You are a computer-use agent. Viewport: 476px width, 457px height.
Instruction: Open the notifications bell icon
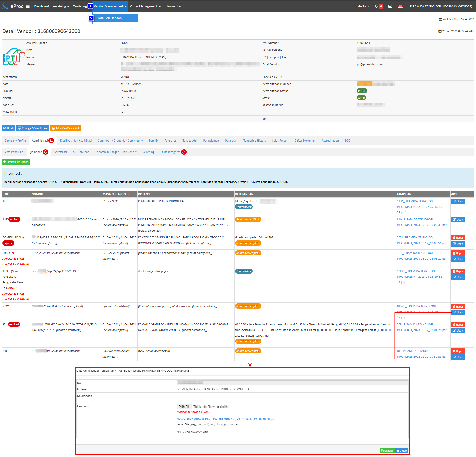point(376,6)
